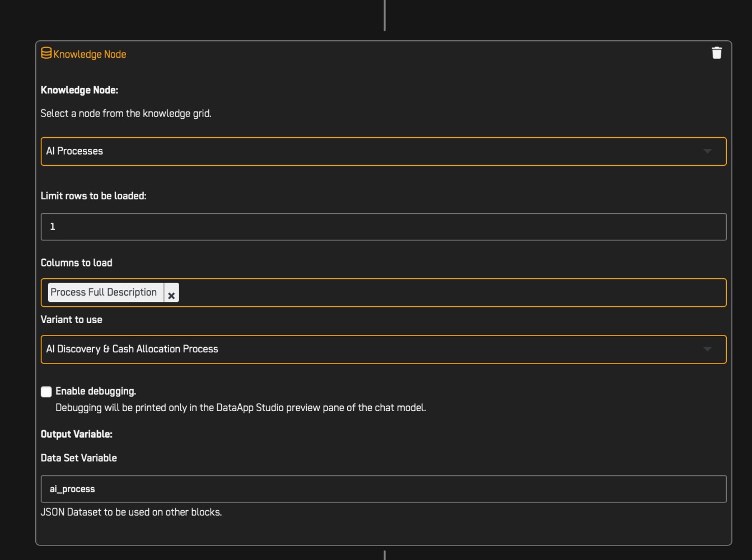Click the Knowledge Node database icon
Viewport: 752px width, 560px height.
[46, 53]
